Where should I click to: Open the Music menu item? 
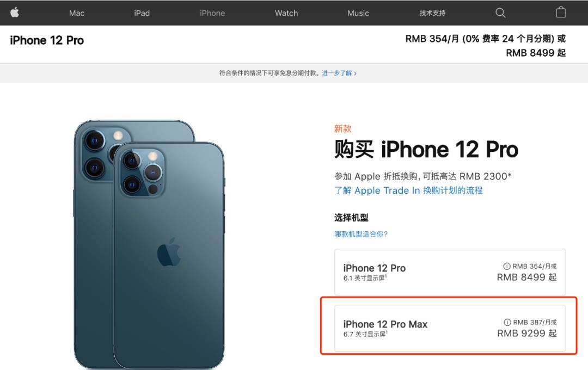(358, 13)
